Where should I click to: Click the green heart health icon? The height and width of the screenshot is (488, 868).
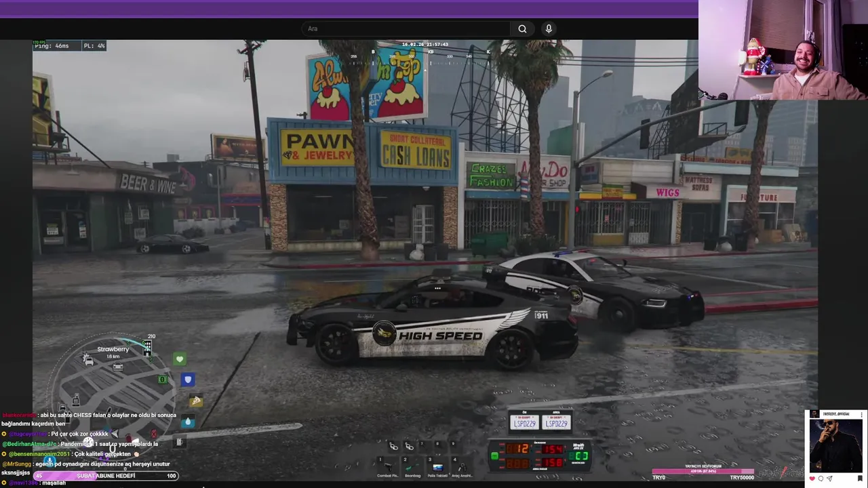tap(180, 359)
